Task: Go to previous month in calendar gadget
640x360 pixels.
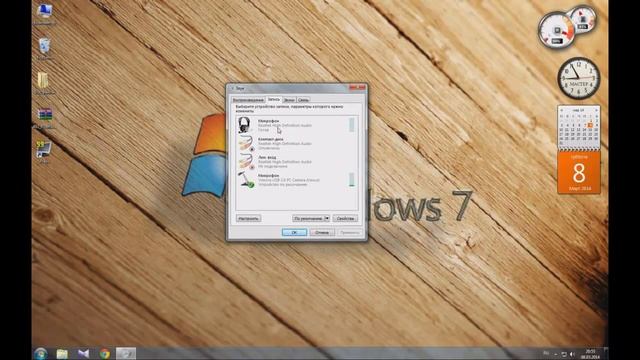Action: (562, 110)
